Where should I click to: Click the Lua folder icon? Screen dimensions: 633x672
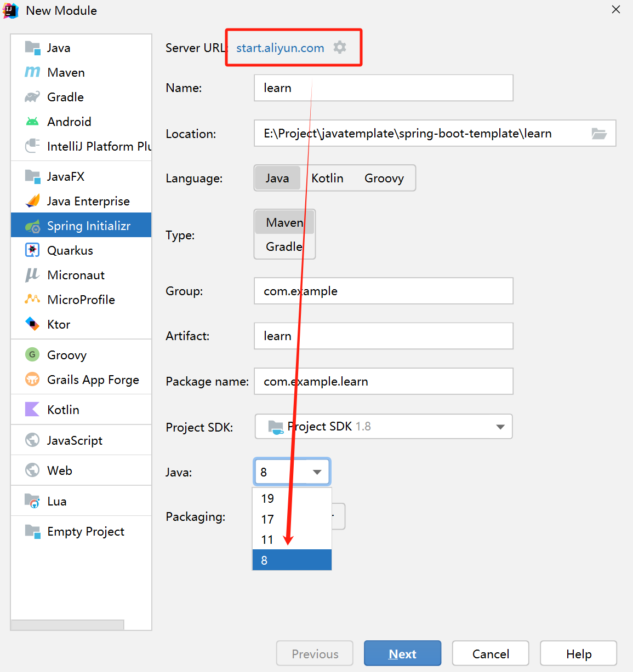coord(32,501)
